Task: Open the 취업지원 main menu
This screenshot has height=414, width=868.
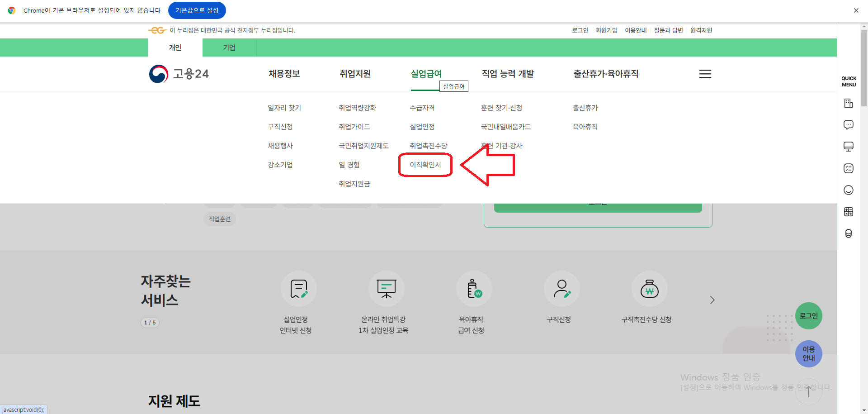Action: coord(355,74)
